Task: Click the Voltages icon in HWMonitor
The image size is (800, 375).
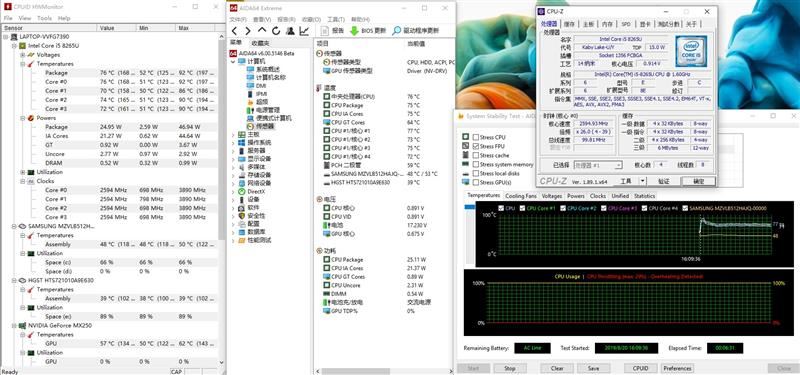Action: tap(31, 55)
